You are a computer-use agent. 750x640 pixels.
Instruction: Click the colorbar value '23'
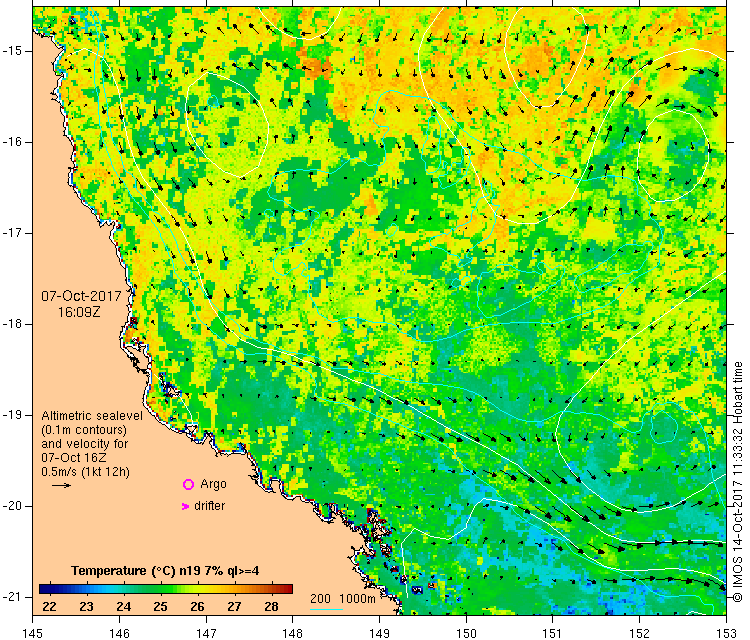86,607
